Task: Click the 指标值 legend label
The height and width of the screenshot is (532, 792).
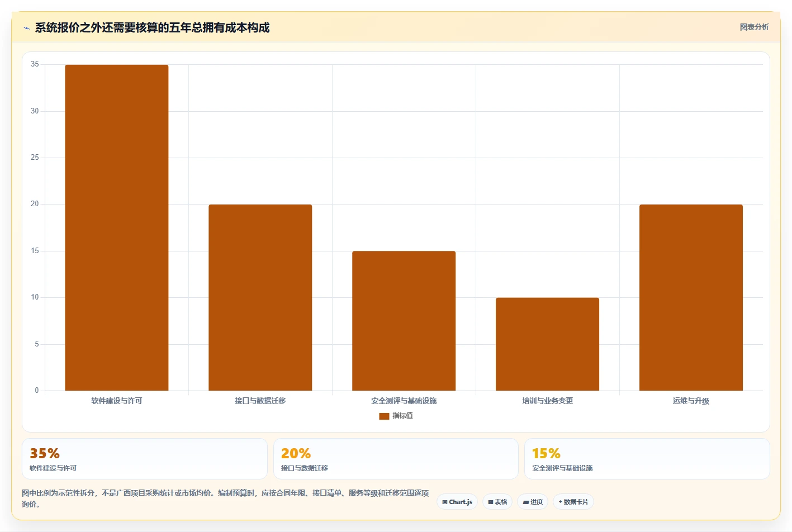Action: [402, 416]
